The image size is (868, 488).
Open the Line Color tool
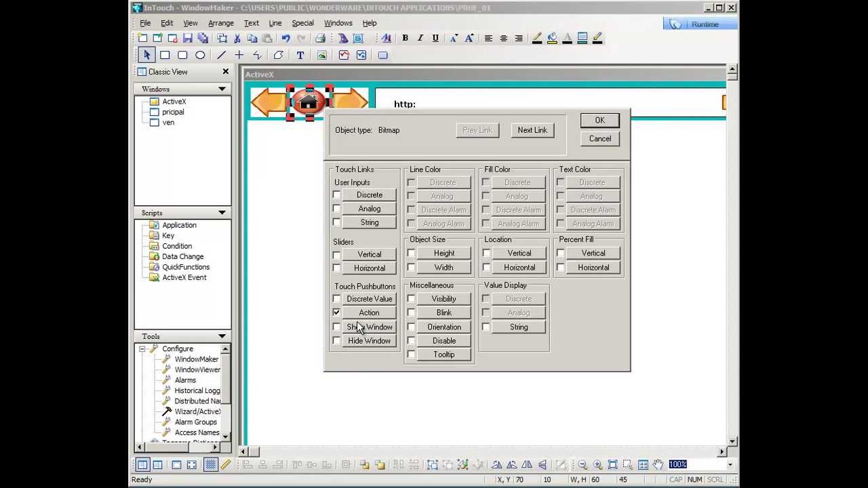(x=536, y=39)
